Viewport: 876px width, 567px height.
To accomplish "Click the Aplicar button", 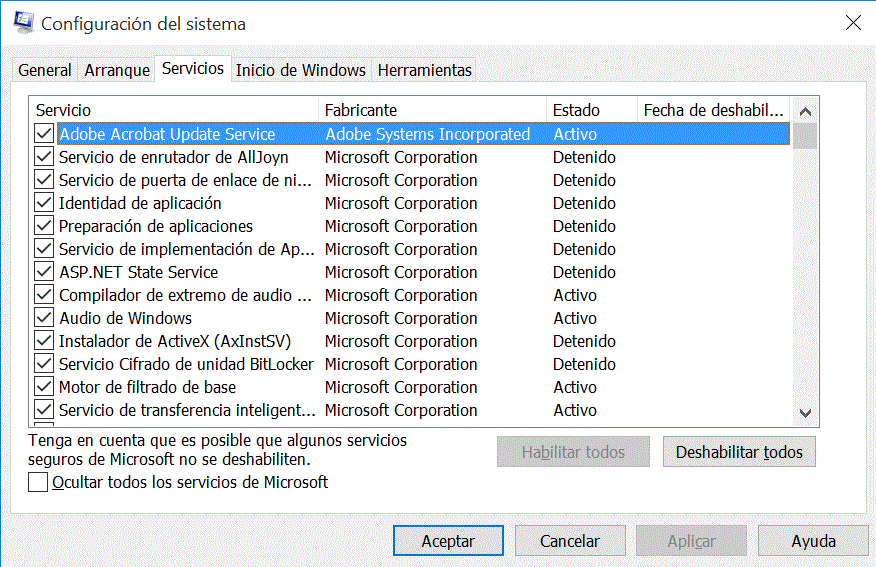I will coord(691,541).
